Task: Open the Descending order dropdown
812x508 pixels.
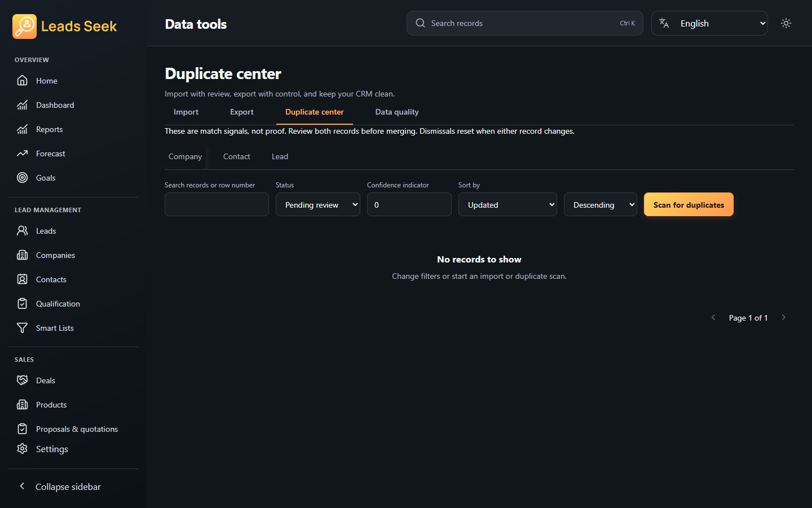Action: [x=601, y=204]
